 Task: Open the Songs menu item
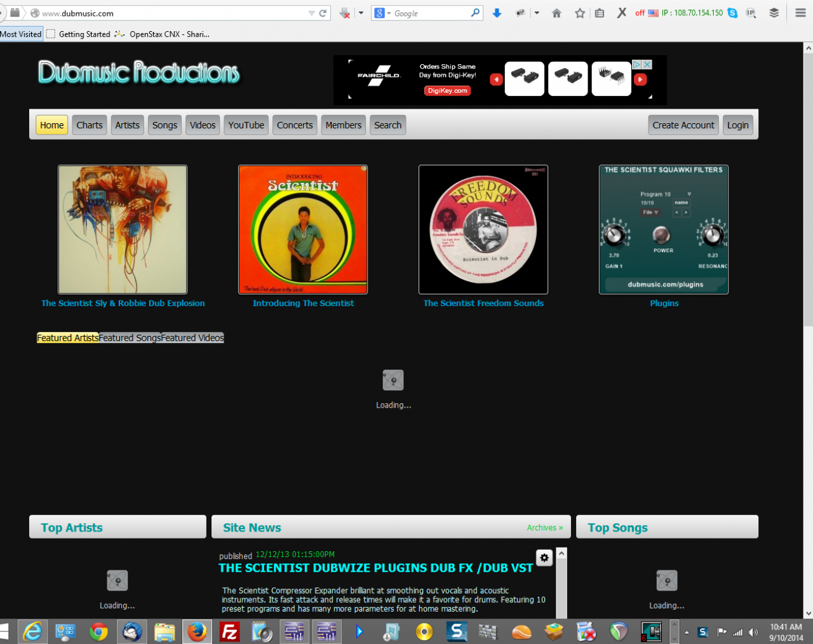click(165, 125)
